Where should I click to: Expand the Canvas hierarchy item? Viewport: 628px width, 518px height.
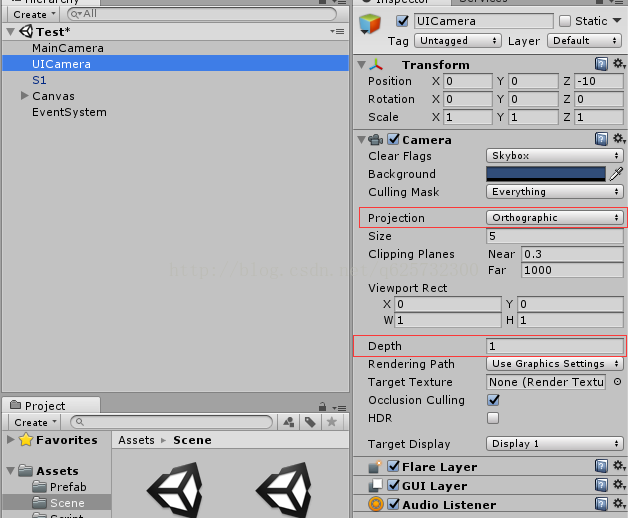tap(24, 96)
